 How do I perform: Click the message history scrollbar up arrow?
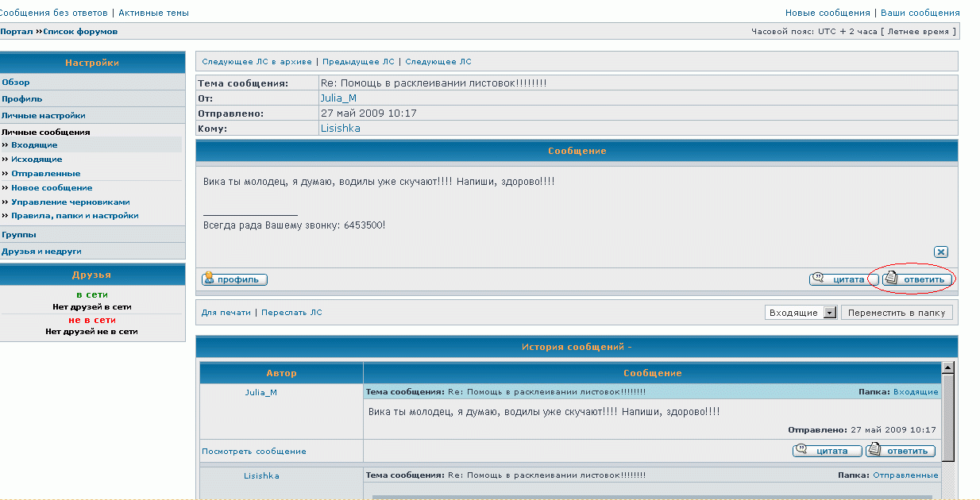947,368
